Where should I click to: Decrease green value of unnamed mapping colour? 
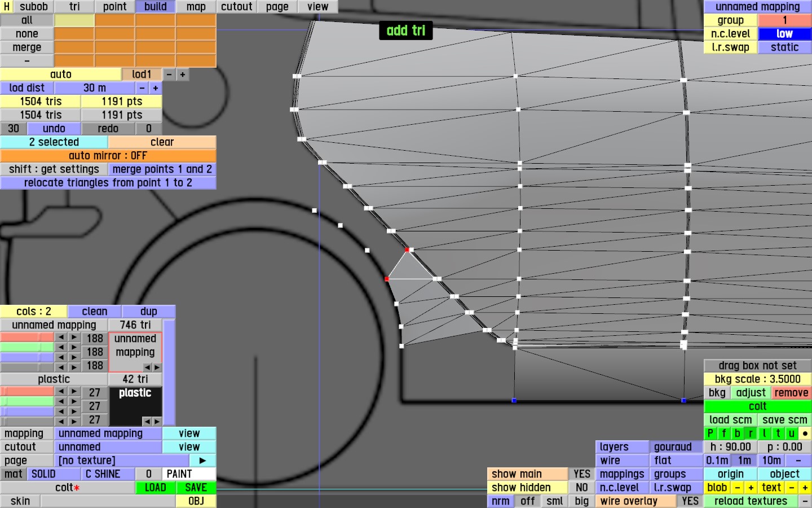pyautogui.click(x=61, y=347)
